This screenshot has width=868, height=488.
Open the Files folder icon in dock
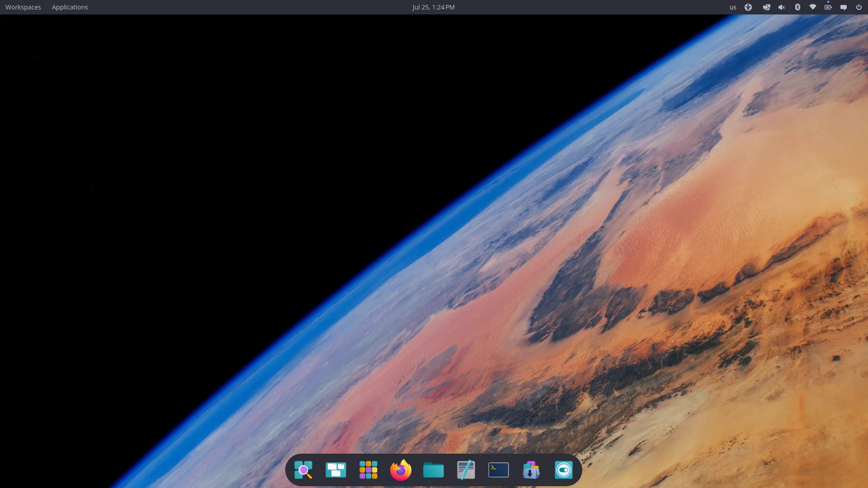coord(434,470)
